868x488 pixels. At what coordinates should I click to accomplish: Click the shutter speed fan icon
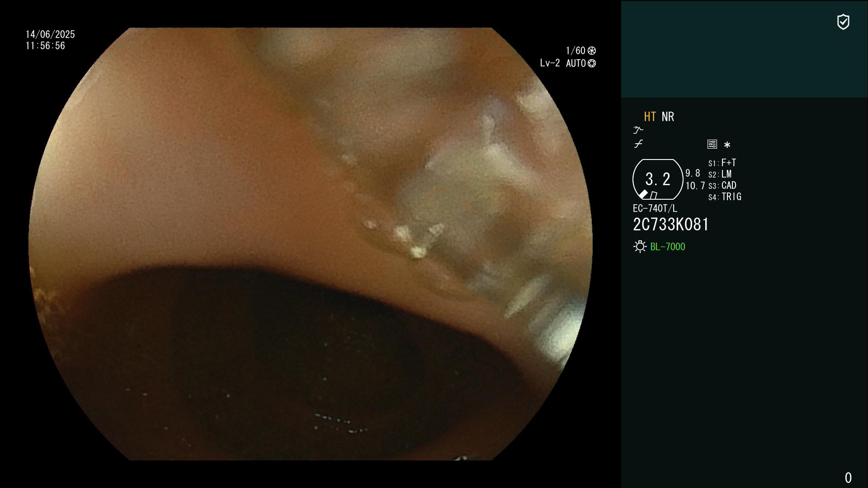click(592, 51)
